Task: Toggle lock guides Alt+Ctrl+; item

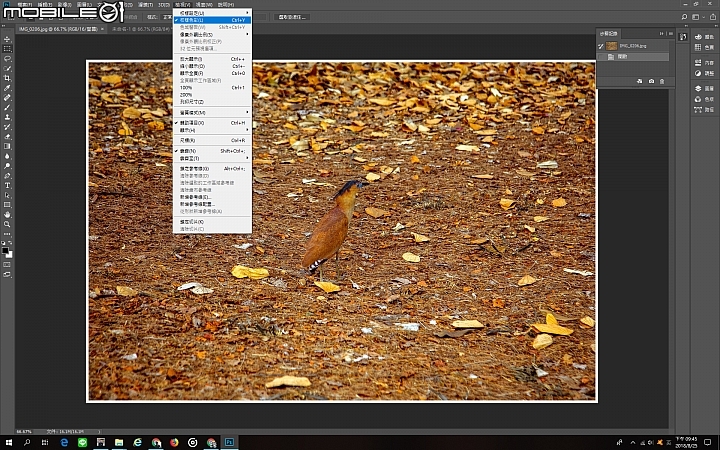Action: click(x=212, y=169)
